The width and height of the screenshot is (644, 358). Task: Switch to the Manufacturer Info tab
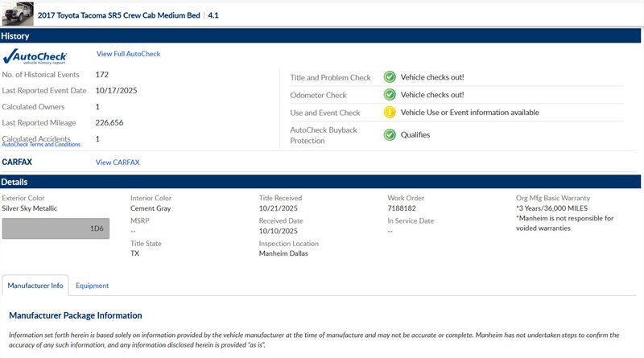tap(35, 286)
